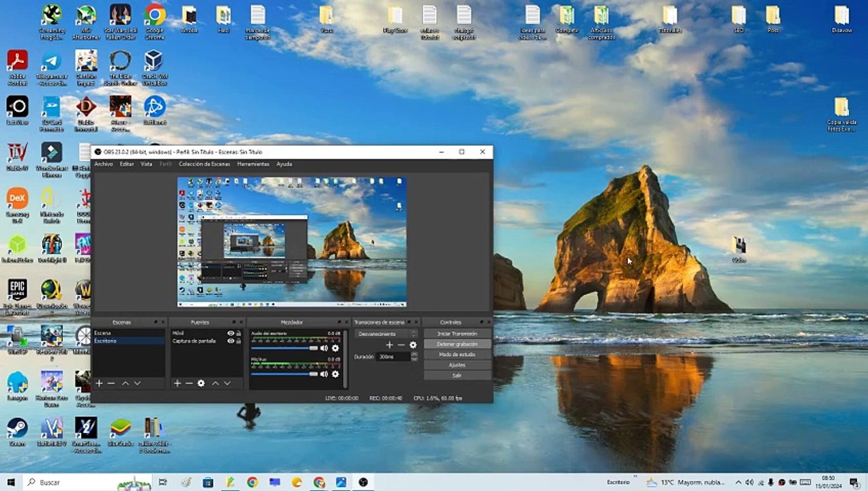The height and width of the screenshot is (491, 868).
Task: Click the Detener grabación button
Action: [457, 344]
